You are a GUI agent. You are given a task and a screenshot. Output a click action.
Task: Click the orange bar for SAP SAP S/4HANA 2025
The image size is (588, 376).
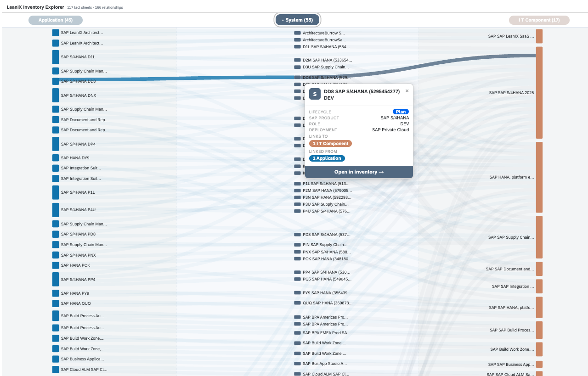click(x=539, y=93)
